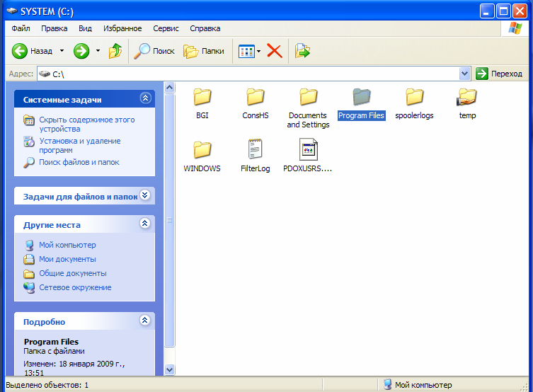The width and height of the screenshot is (533, 392).
Task: Open the Избранное menu
Action: pyautogui.click(x=122, y=28)
